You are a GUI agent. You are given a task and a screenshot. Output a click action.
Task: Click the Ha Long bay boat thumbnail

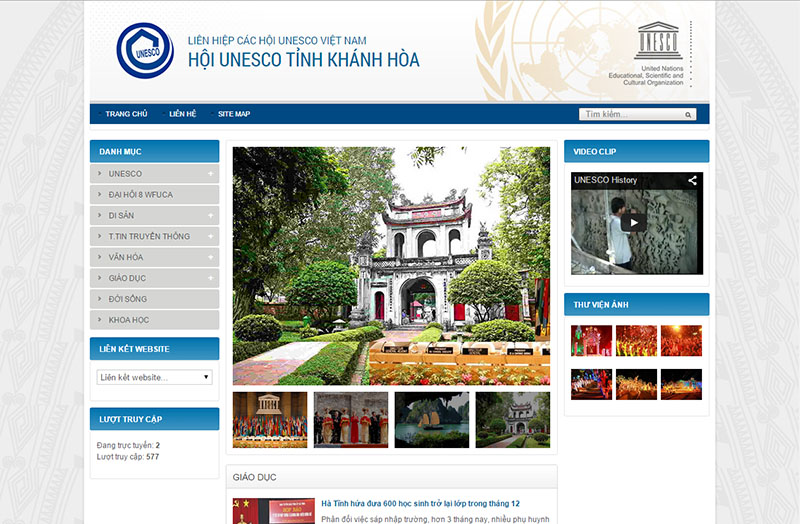[432, 420]
